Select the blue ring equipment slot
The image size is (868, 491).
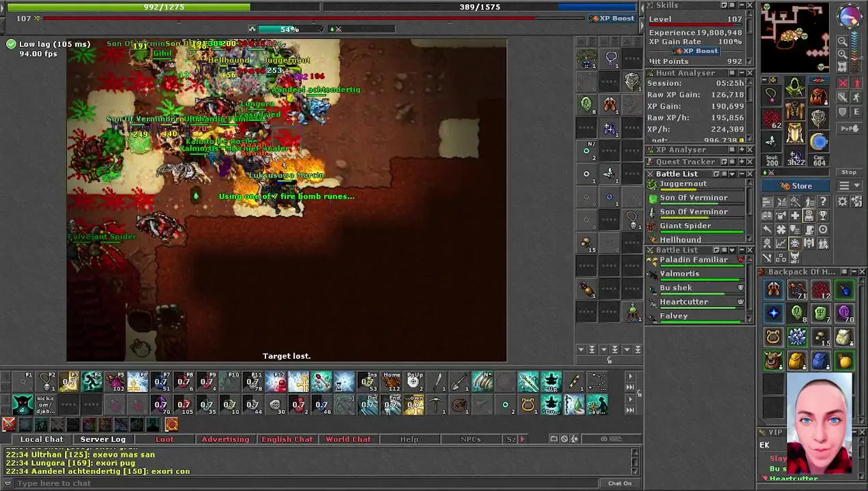pyautogui.click(x=819, y=142)
